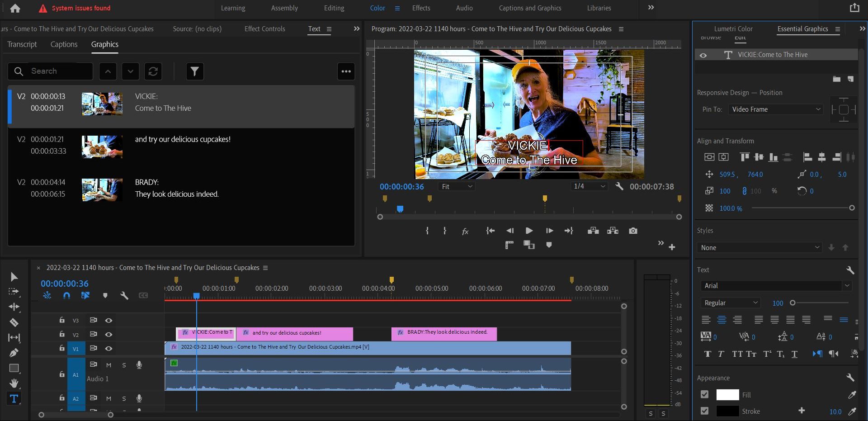The height and width of the screenshot is (421, 868).
Task: Toggle V3 track output eye
Action: tap(108, 320)
